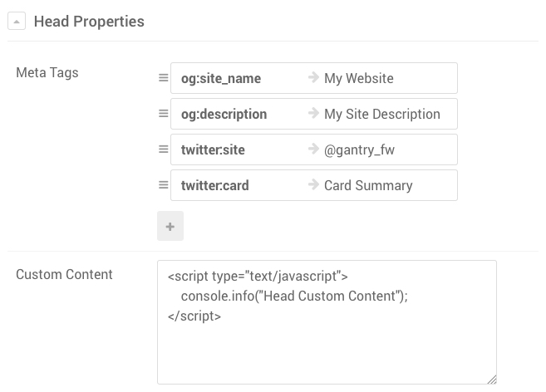Click the arrow icon in twitter:card row
This screenshot has width=546, height=392.
click(x=313, y=185)
